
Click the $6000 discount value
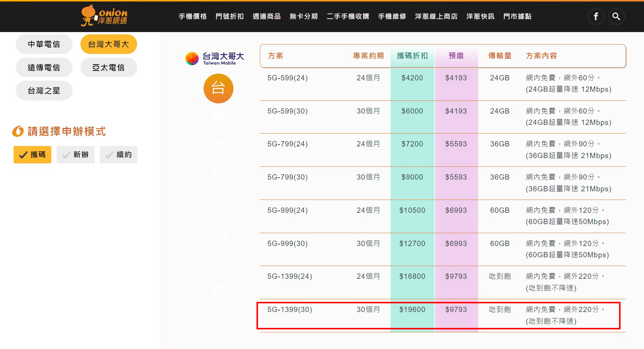coord(412,111)
